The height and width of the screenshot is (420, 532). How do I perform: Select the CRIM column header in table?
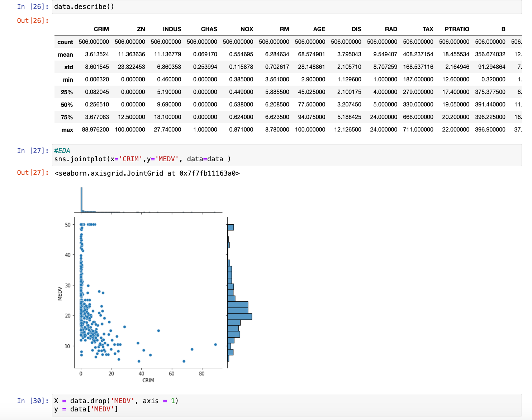[x=101, y=29]
